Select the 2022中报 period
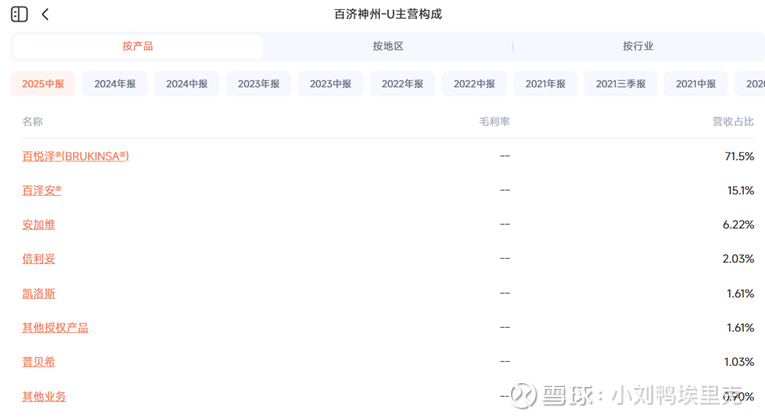Screen dimensions: 765x419 [x=474, y=84]
